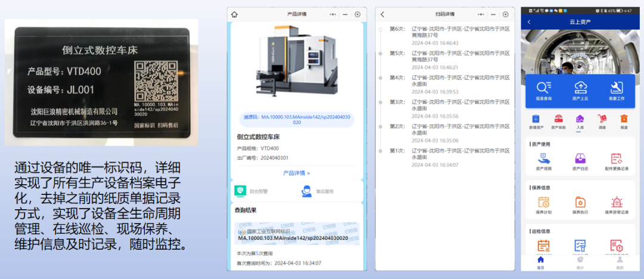Select the 第6次 scan record

click(x=450, y=36)
